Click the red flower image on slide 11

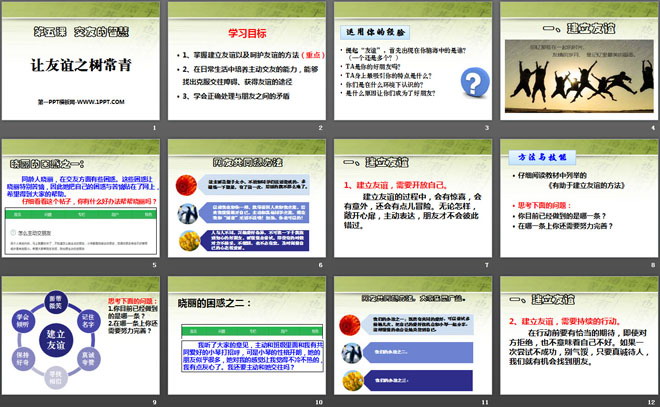pos(350,325)
